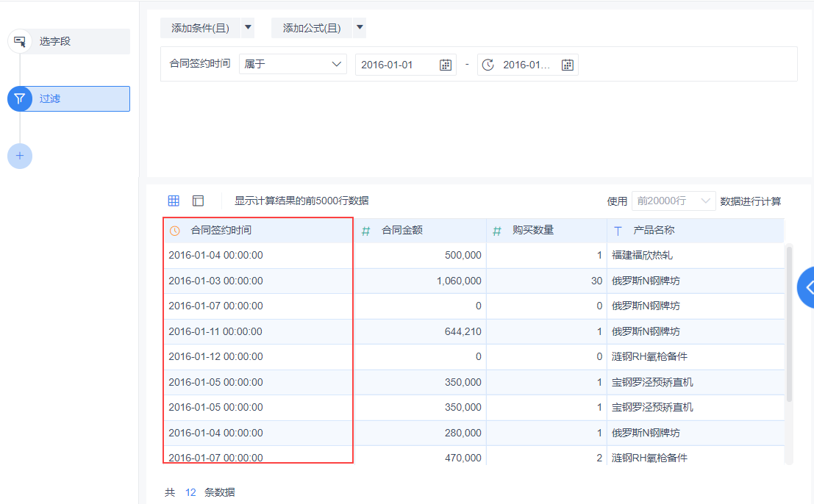The image size is (814, 504).
Task: Click the 合同签约时间 filter condition label
Action: pos(200,64)
